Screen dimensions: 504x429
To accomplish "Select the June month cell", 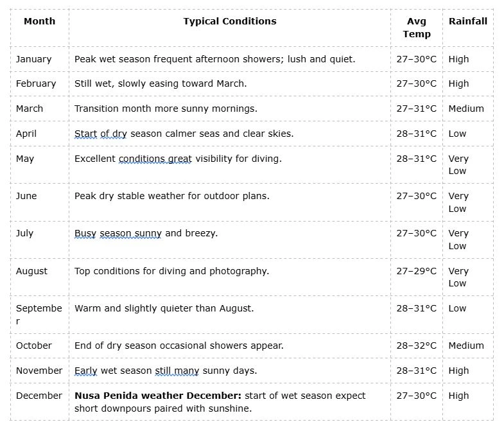I will click(x=27, y=196).
